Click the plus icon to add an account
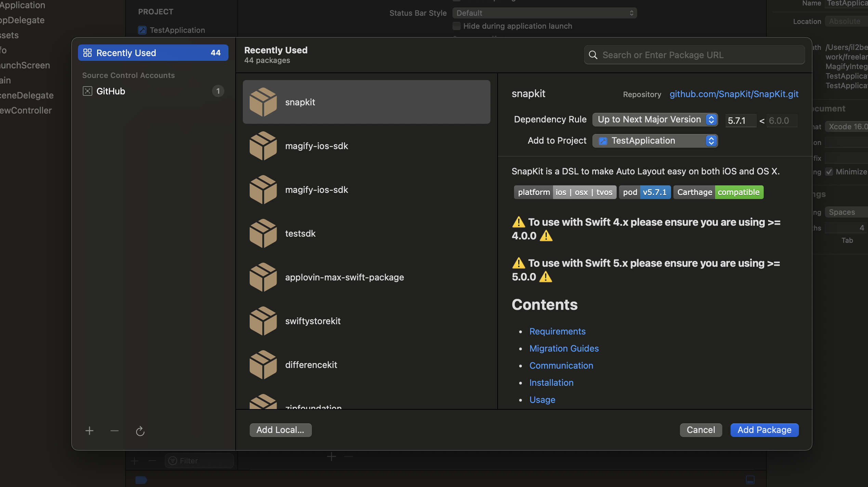Image resolution: width=868 pixels, height=487 pixels. (89, 431)
